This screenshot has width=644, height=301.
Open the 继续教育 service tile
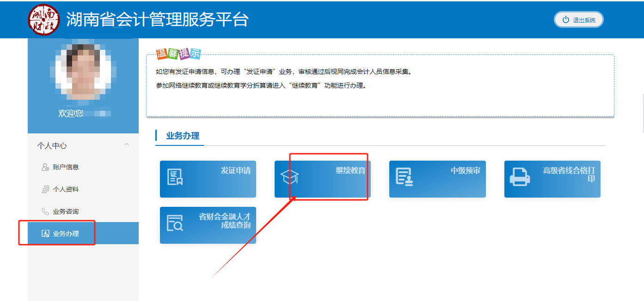tap(322, 179)
